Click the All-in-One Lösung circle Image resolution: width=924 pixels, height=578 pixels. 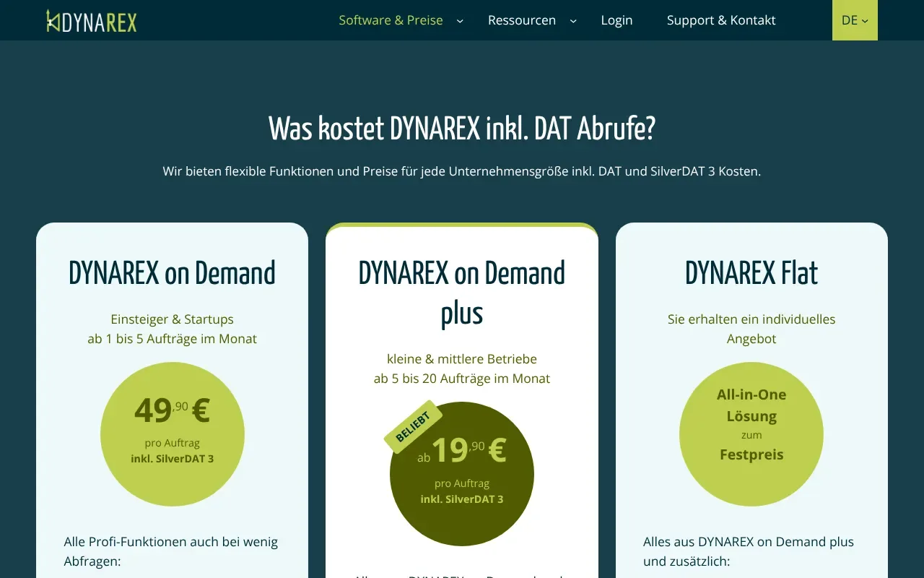tap(751, 433)
